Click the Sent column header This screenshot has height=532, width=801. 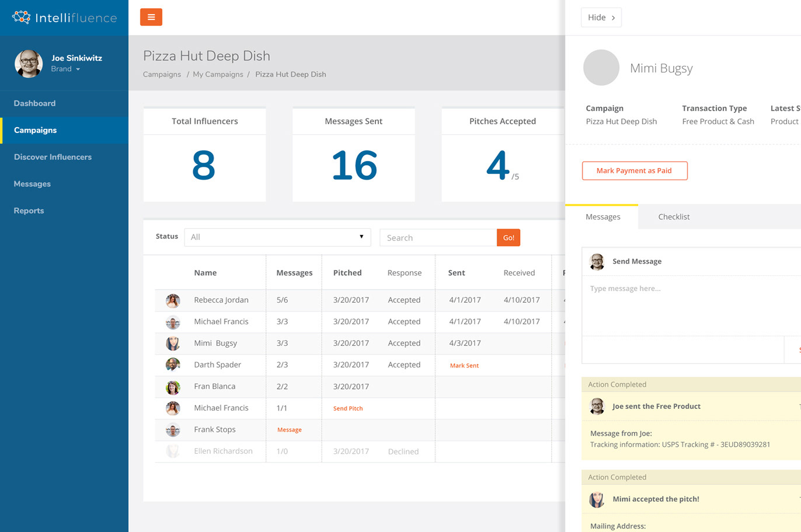[x=457, y=272]
